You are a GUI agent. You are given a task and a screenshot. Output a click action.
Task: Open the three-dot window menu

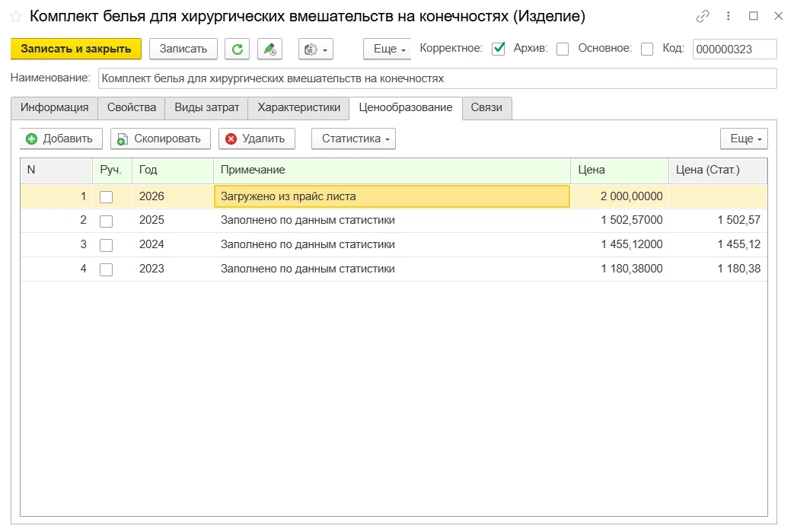click(729, 16)
